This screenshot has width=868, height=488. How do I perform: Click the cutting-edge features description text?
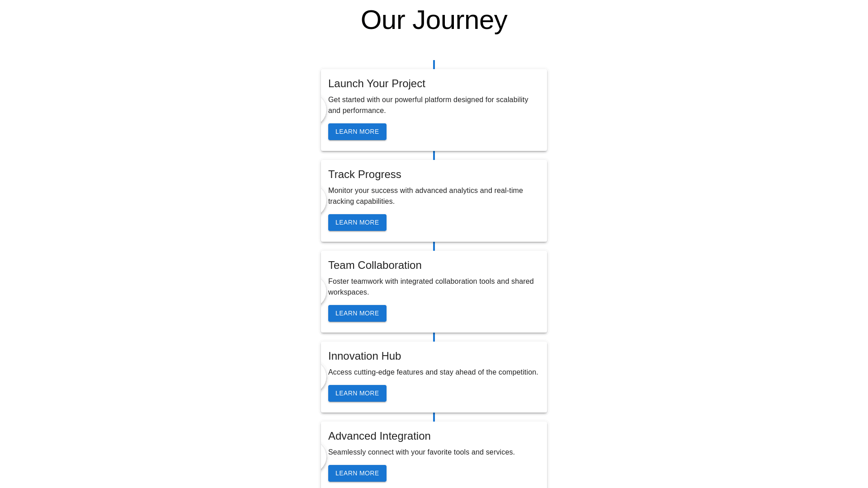coord(433,372)
